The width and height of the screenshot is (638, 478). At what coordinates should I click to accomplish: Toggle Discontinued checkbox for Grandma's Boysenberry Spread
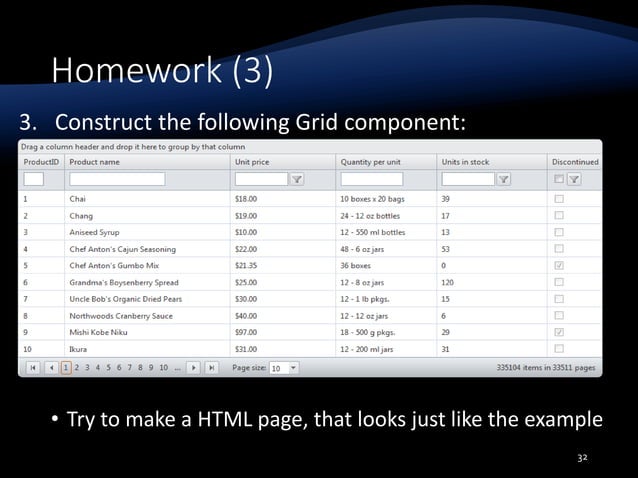(559, 282)
